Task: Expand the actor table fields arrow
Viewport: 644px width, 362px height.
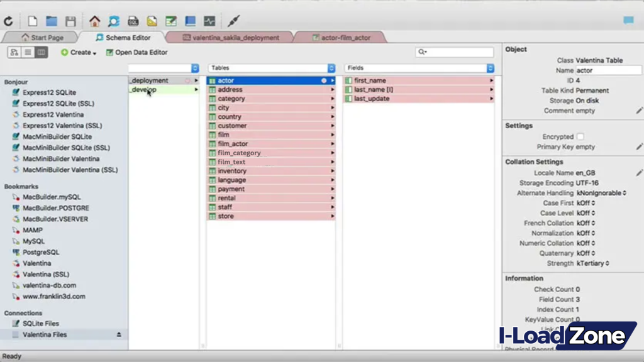Action: (x=331, y=80)
